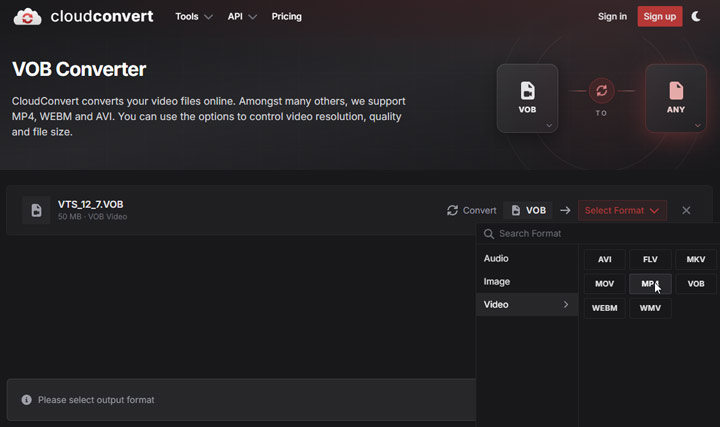Open the Select Format dropdown
Screen dimensions: 720x427
coord(622,210)
